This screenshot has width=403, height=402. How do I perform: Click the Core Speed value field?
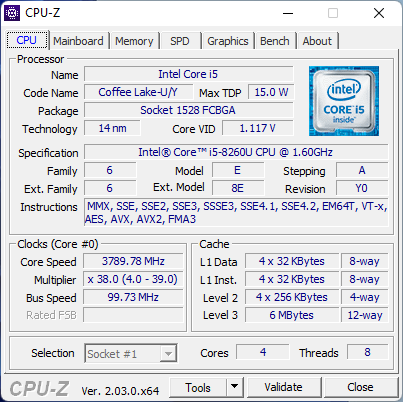[x=133, y=261]
